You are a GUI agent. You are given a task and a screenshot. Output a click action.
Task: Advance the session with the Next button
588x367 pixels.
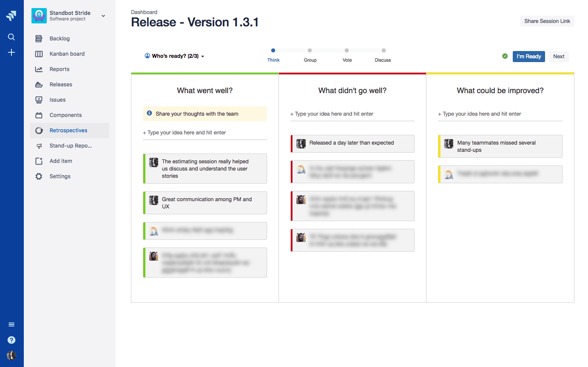[x=559, y=56]
